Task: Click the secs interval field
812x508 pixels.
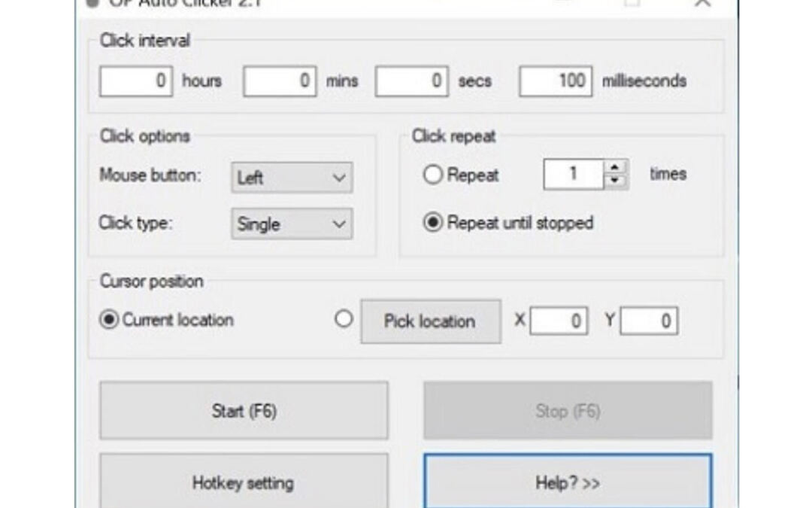Action: tap(411, 81)
